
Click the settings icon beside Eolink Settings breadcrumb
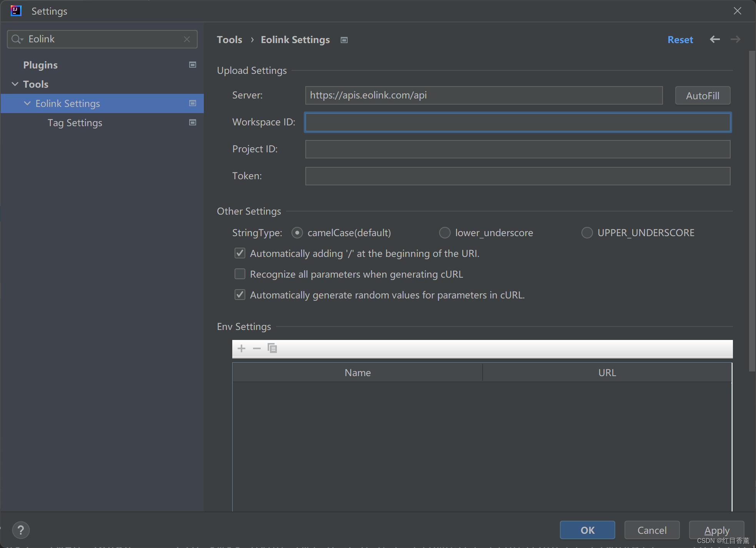344,40
